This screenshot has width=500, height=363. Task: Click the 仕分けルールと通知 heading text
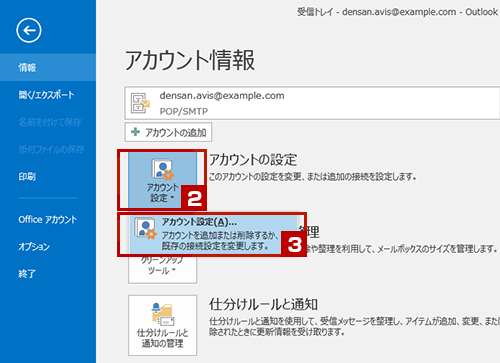[263, 304]
